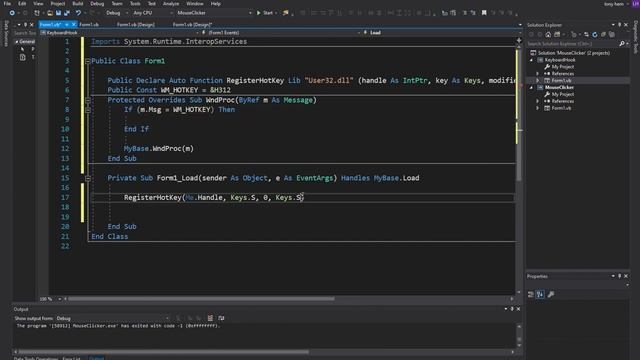Collapse the Form1_Load sub code region
The width and height of the screenshot is (640, 360).
click(x=88, y=178)
